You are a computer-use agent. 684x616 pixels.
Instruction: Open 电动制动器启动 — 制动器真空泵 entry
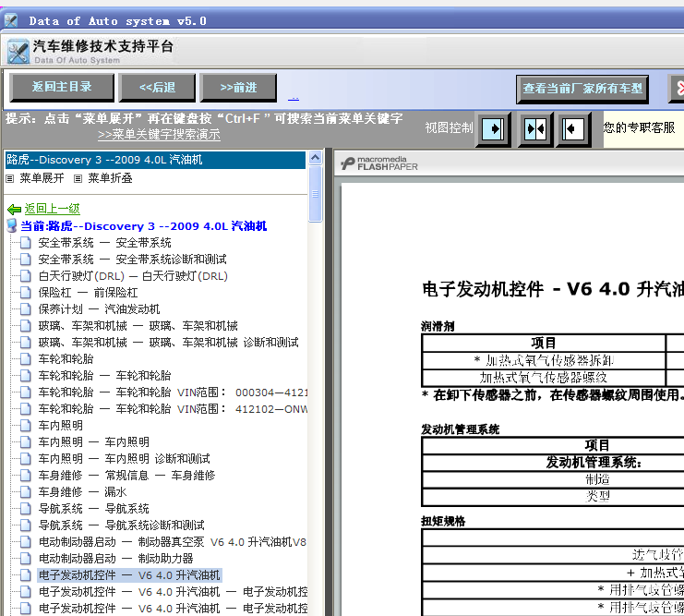[173, 542]
